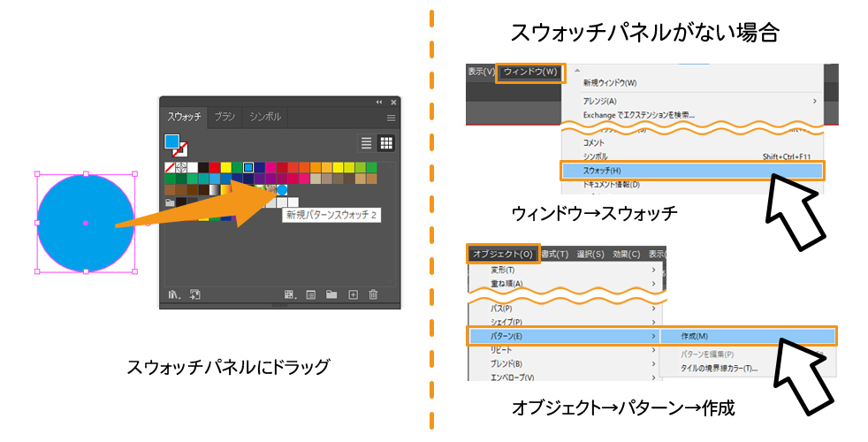This screenshot has height=442, width=868.
Task: Expand the エンベロープ(V) submenu
Action: tap(565, 377)
